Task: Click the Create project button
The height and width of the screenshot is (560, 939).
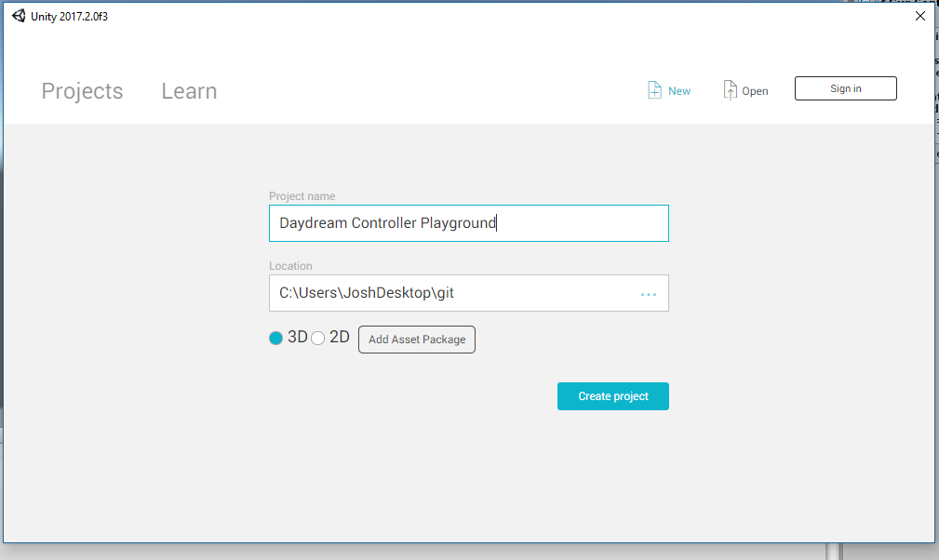Action: coord(613,396)
